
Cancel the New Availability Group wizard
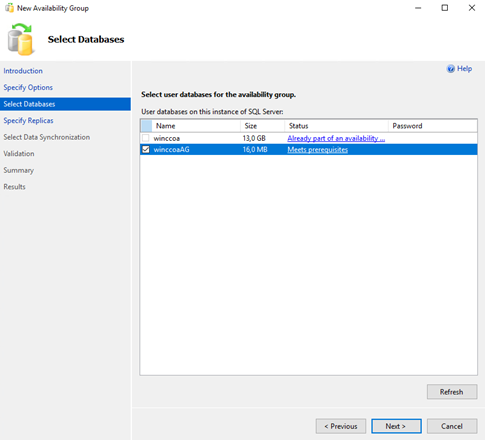(x=452, y=426)
